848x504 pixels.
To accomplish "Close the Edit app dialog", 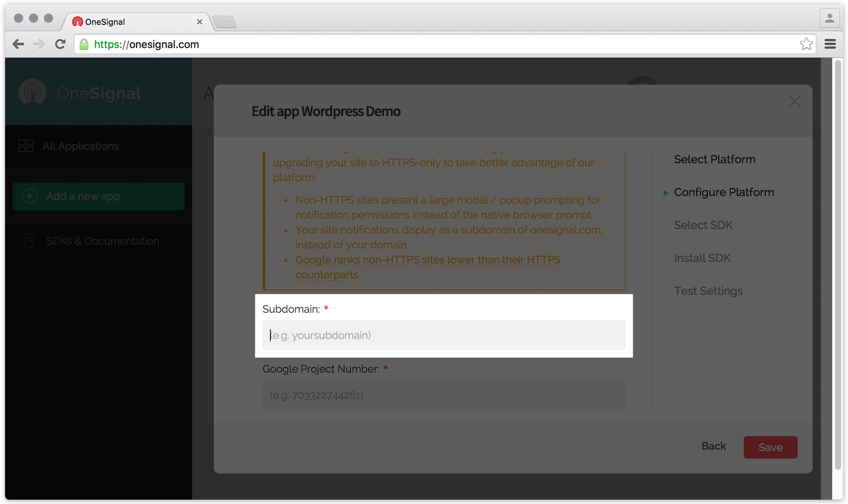I will tap(795, 102).
